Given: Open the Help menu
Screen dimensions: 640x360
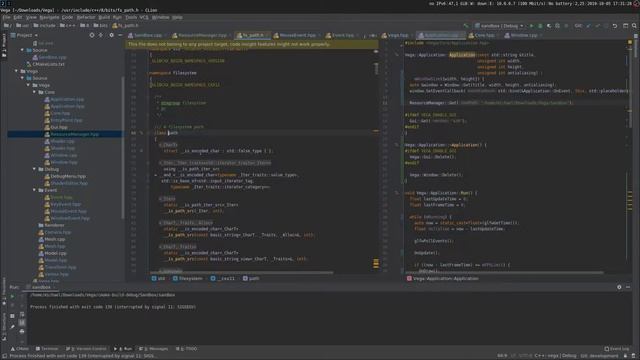Looking at the screenshot, I should [177, 18].
